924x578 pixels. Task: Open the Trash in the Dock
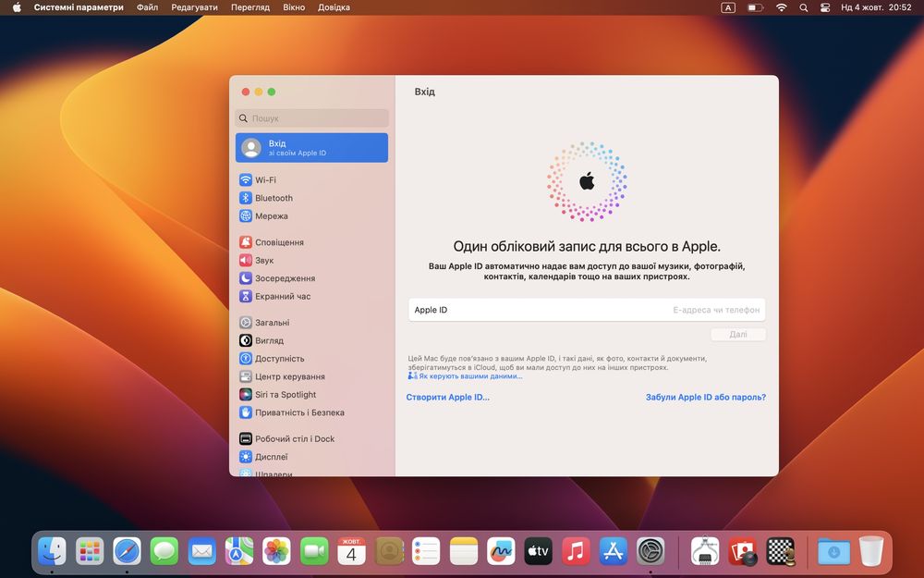coord(871,551)
